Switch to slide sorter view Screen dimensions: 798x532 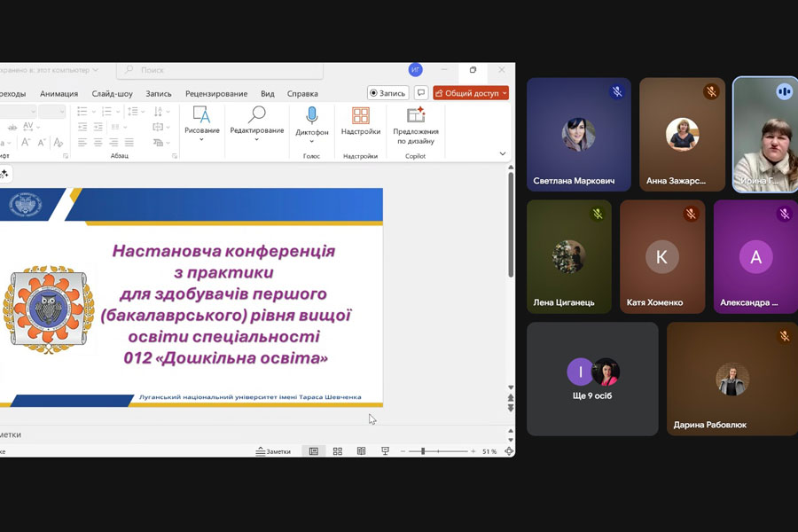[x=338, y=451]
